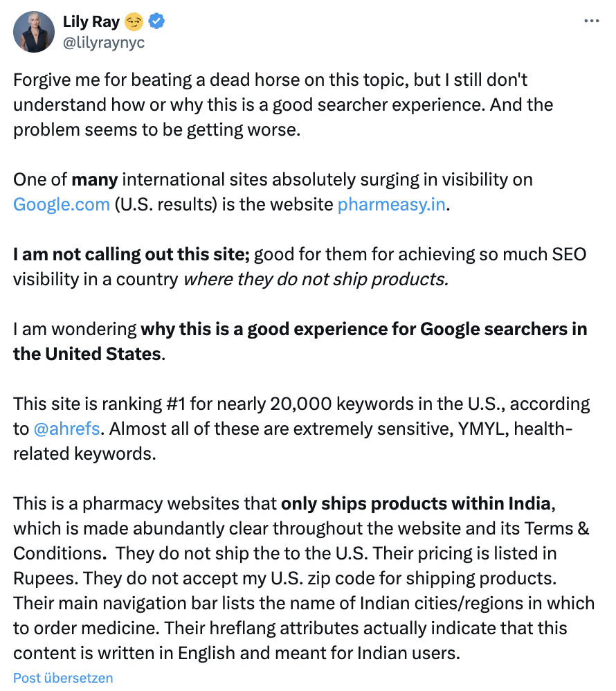
Task: Click the display name Lily Ray
Action: tap(91, 21)
